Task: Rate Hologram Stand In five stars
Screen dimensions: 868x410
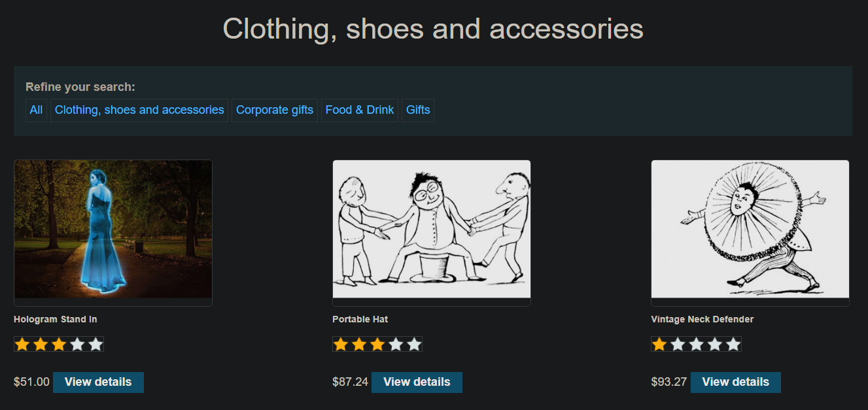Action: [95, 344]
